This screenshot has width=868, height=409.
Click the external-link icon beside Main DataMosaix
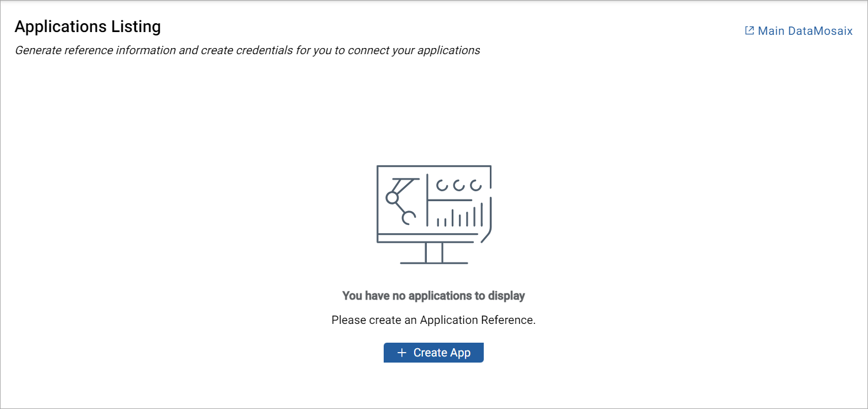click(x=749, y=31)
